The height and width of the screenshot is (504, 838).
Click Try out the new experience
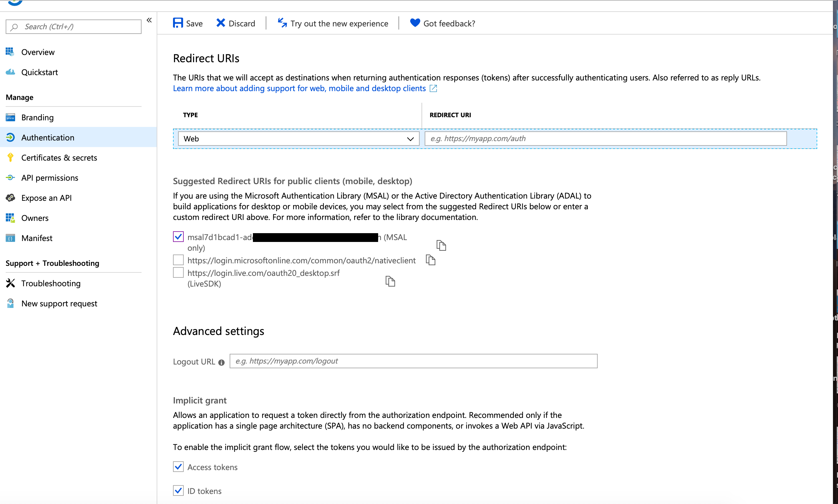pos(339,23)
